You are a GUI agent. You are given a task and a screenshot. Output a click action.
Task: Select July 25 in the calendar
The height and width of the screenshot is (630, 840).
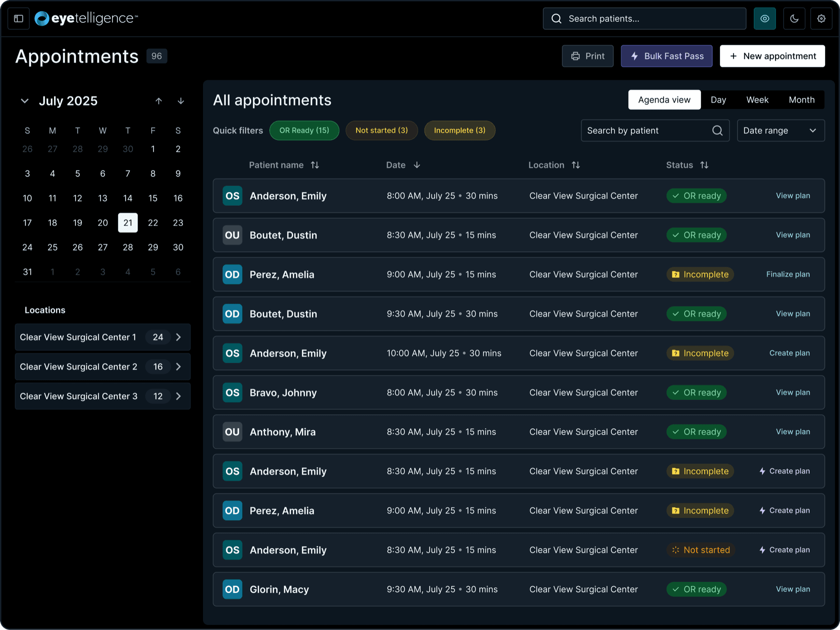coord(53,248)
